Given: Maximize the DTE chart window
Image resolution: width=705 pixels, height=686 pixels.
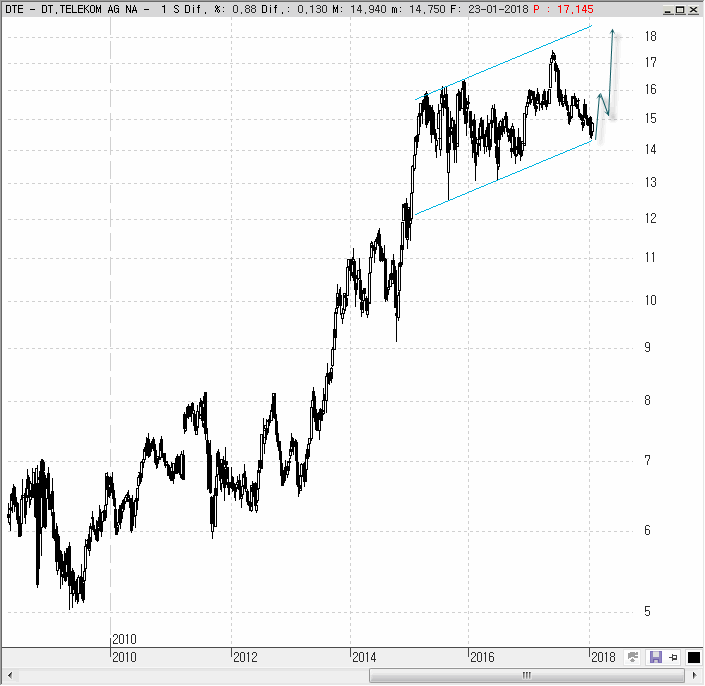Looking at the screenshot, I should click(x=681, y=9).
